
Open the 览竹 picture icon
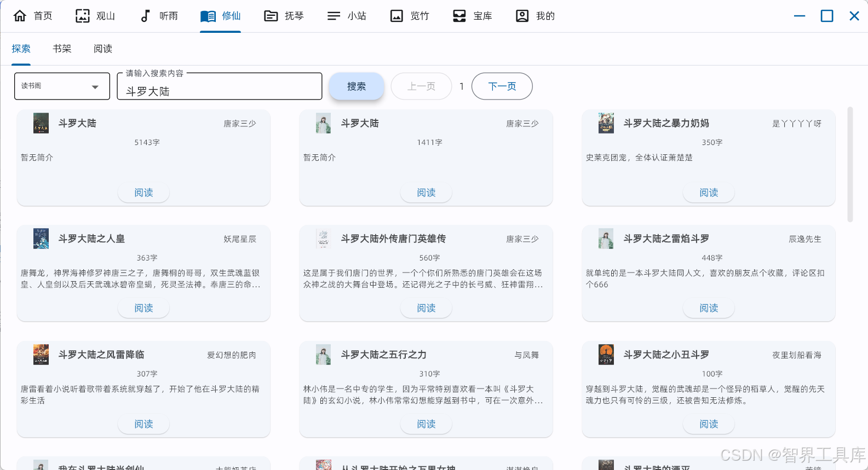coord(396,16)
